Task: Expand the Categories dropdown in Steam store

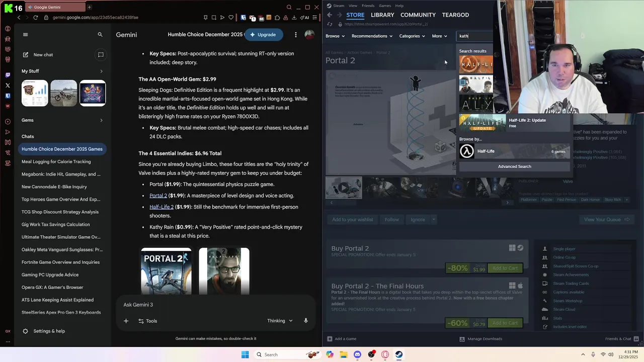Action: pos(412,36)
